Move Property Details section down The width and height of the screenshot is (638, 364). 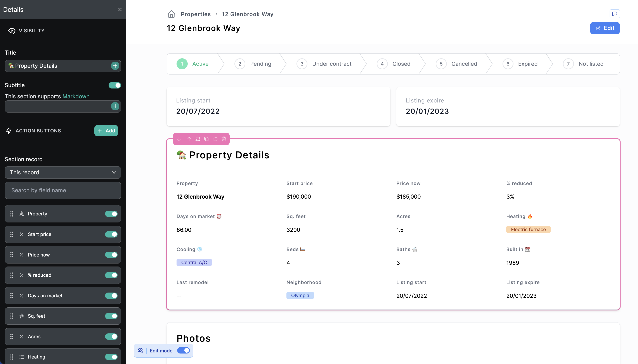pos(179,139)
